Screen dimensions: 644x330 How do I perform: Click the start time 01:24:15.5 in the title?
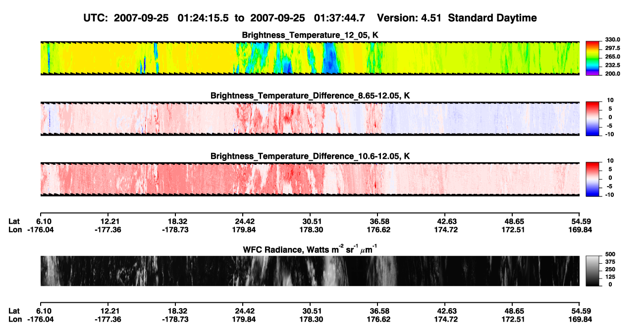tap(203, 18)
